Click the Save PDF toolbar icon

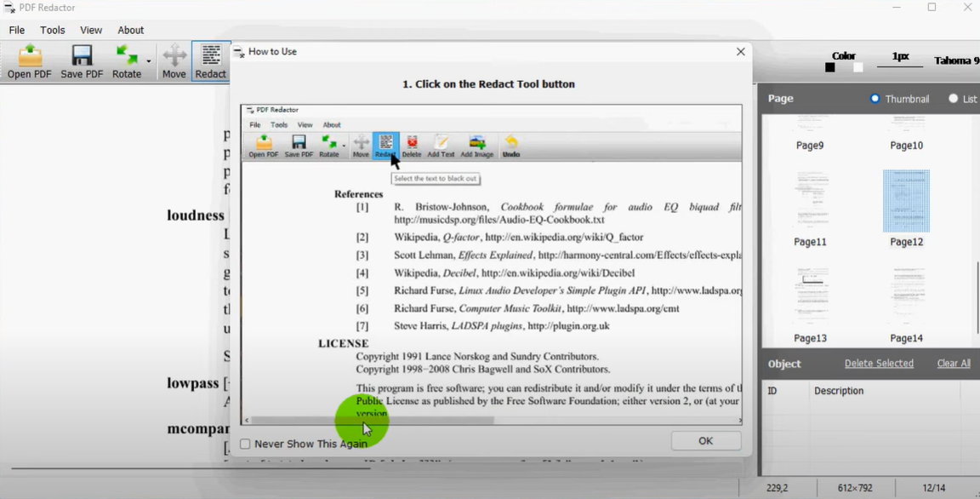[82, 61]
